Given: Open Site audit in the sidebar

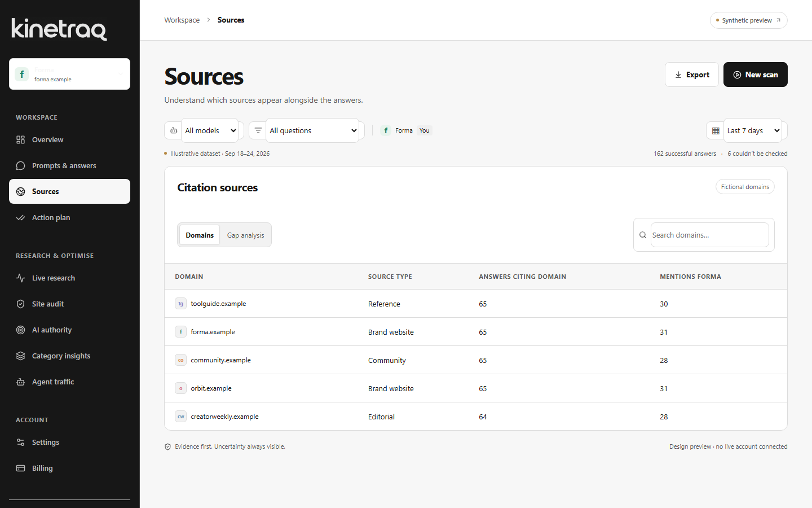Looking at the screenshot, I should (70, 304).
